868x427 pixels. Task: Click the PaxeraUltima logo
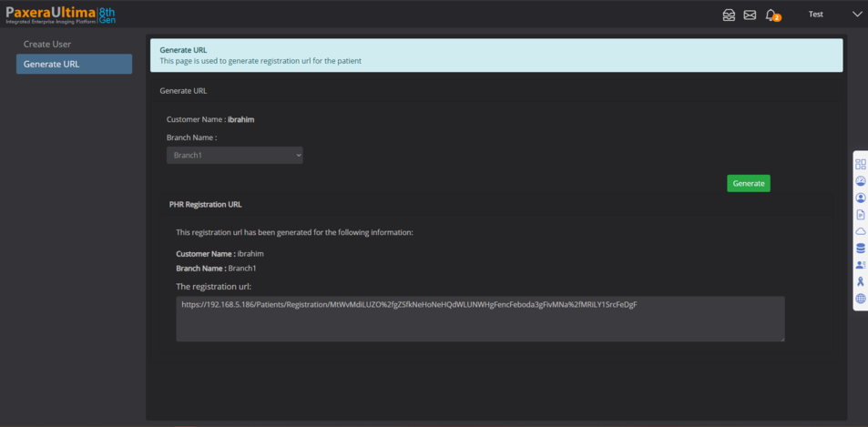tap(60, 15)
